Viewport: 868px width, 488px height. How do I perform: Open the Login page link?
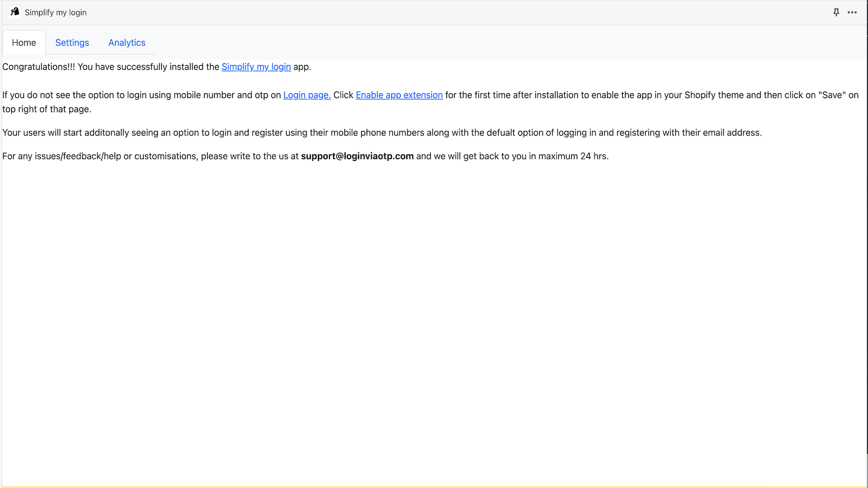coord(307,95)
